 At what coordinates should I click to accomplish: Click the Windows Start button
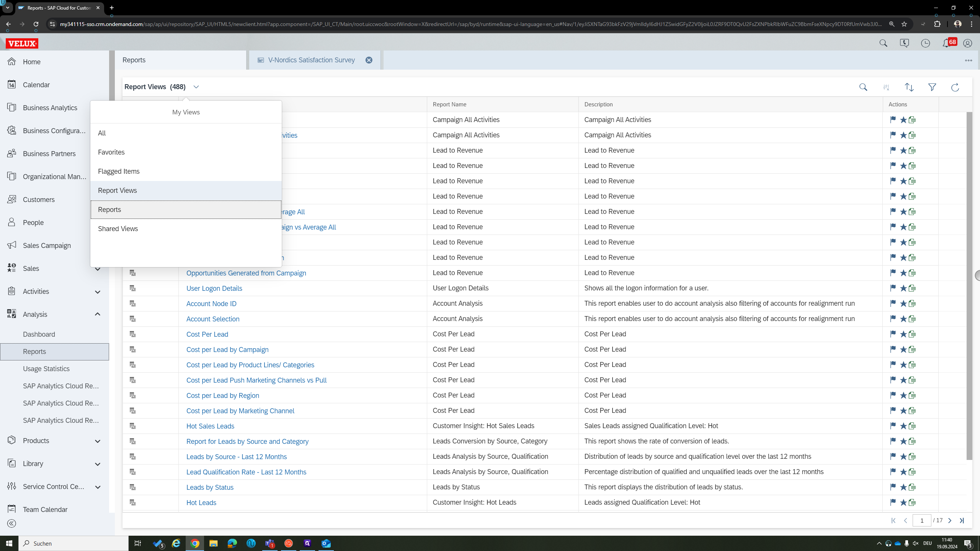point(9,543)
